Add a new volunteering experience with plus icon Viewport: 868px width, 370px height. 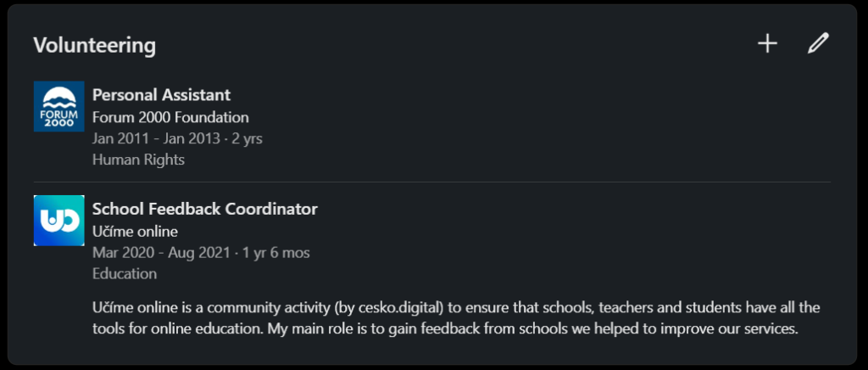767,43
